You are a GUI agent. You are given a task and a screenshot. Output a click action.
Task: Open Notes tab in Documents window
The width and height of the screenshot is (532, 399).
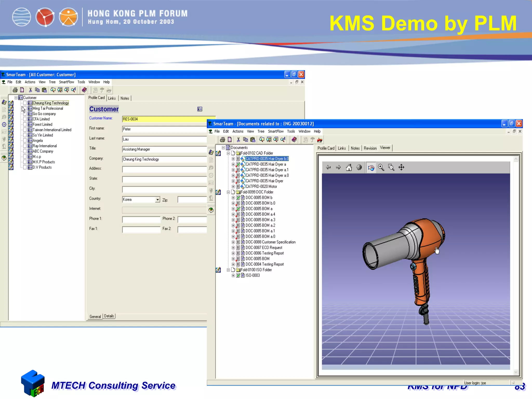pos(355,148)
